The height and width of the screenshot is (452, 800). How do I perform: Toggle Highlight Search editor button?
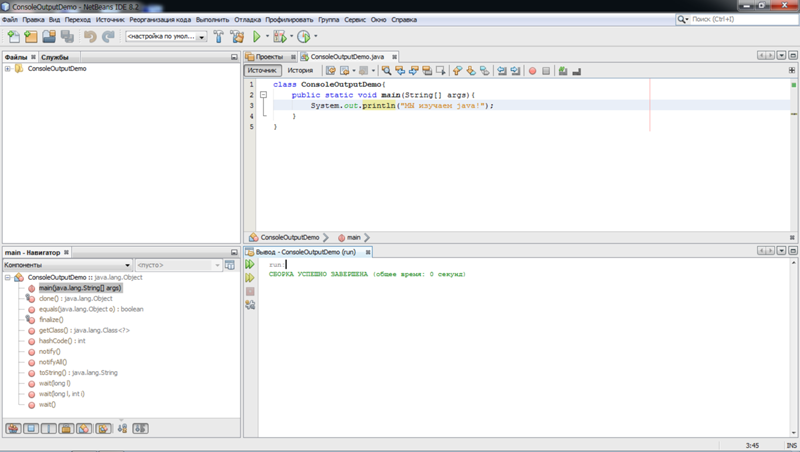click(x=427, y=71)
